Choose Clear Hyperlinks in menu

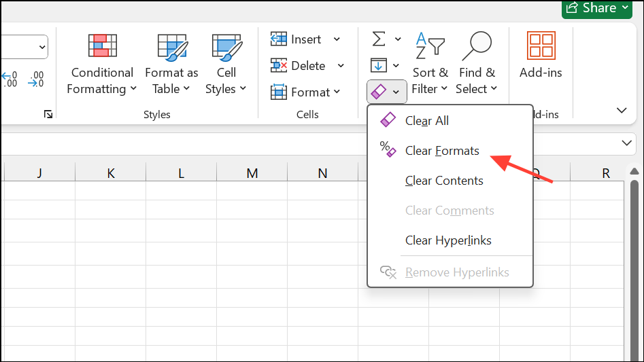(447, 240)
